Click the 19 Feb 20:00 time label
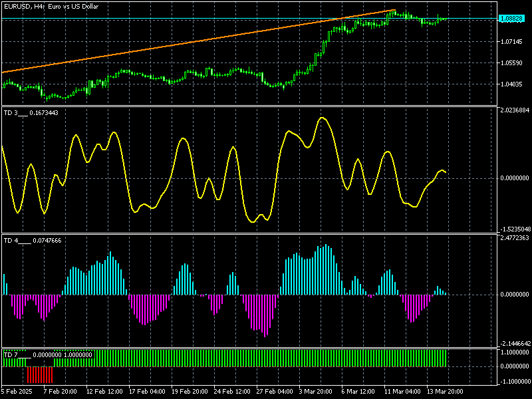 tap(190, 391)
